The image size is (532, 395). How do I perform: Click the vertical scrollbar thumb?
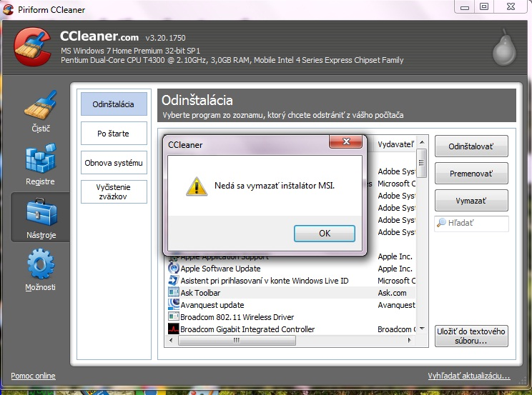click(x=421, y=163)
